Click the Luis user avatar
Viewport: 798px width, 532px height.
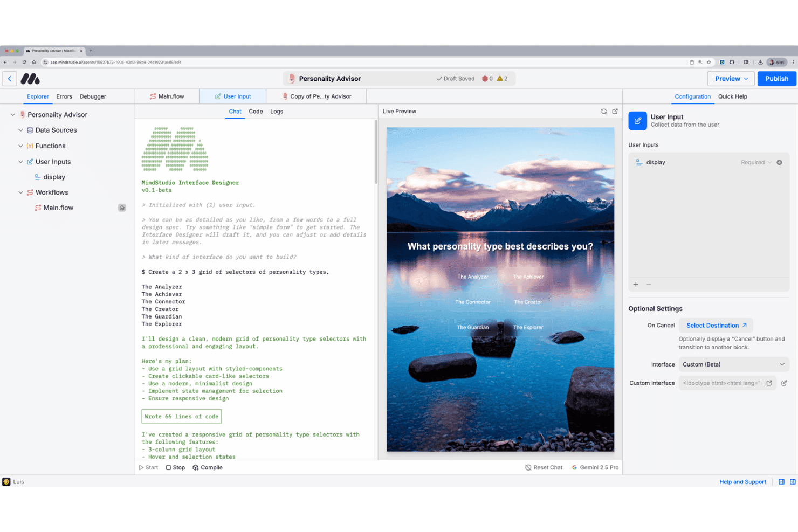click(x=6, y=482)
